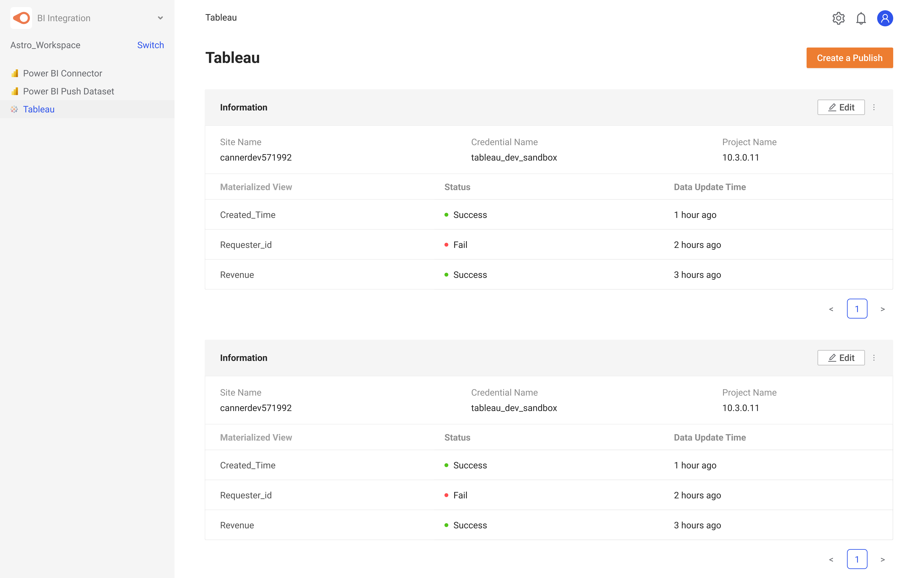This screenshot has height=578, width=924.
Task: Open more options for second Information card
Action: (x=874, y=358)
